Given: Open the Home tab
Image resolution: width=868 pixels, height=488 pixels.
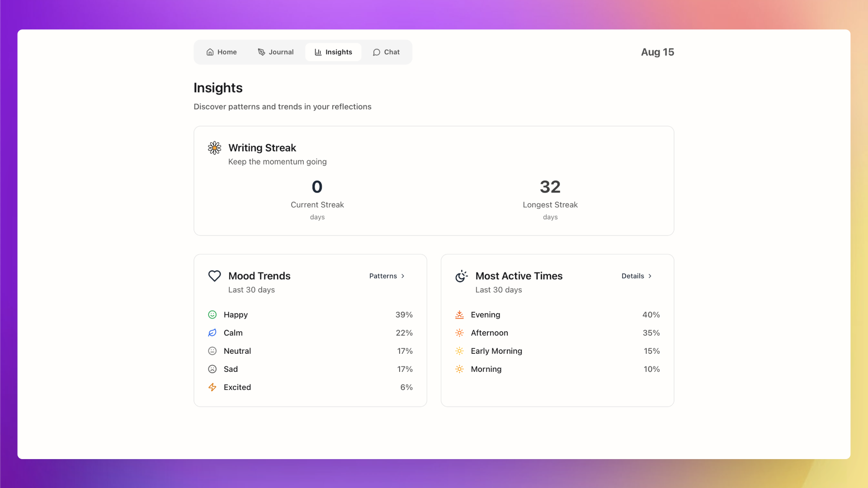Looking at the screenshot, I should tap(221, 52).
